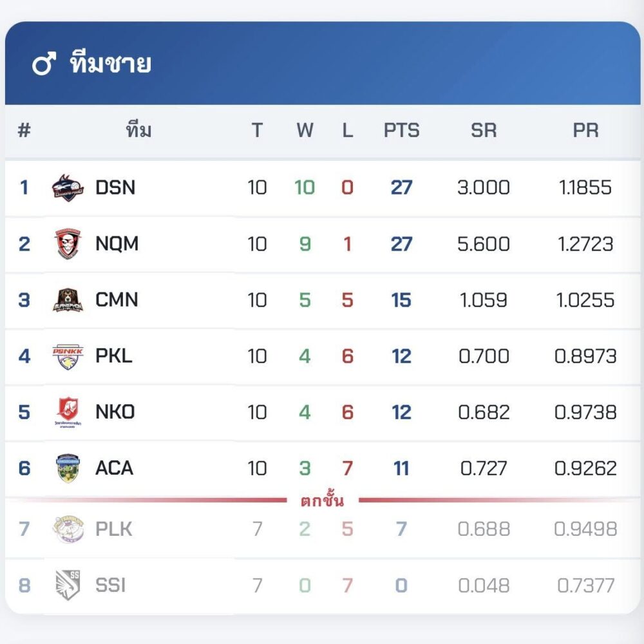This screenshot has height=644, width=644.
Task: Select the ACA team name
Action: coord(114,468)
